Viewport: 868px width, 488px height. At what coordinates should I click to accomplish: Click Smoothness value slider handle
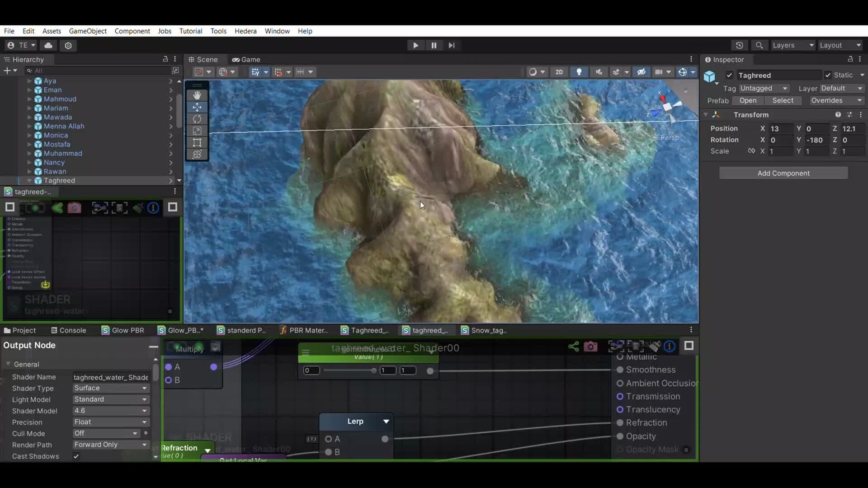(373, 371)
